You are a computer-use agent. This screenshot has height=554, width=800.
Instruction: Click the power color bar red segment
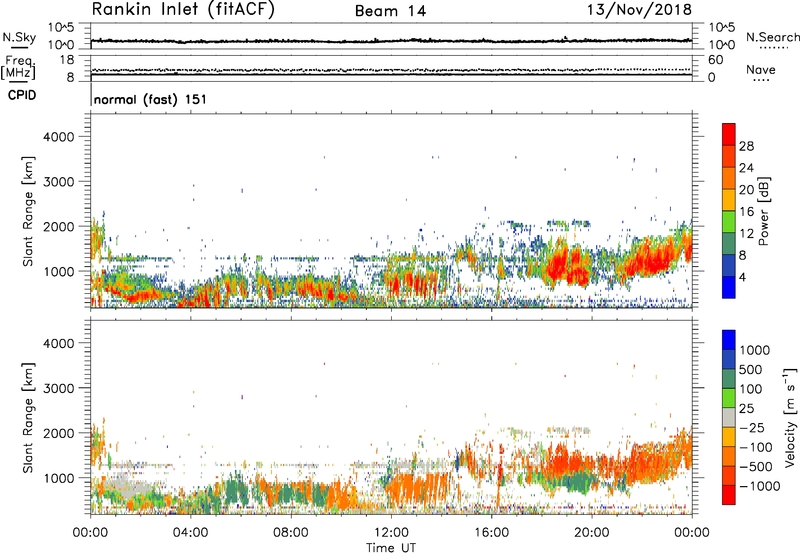click(x=729, y=134)
